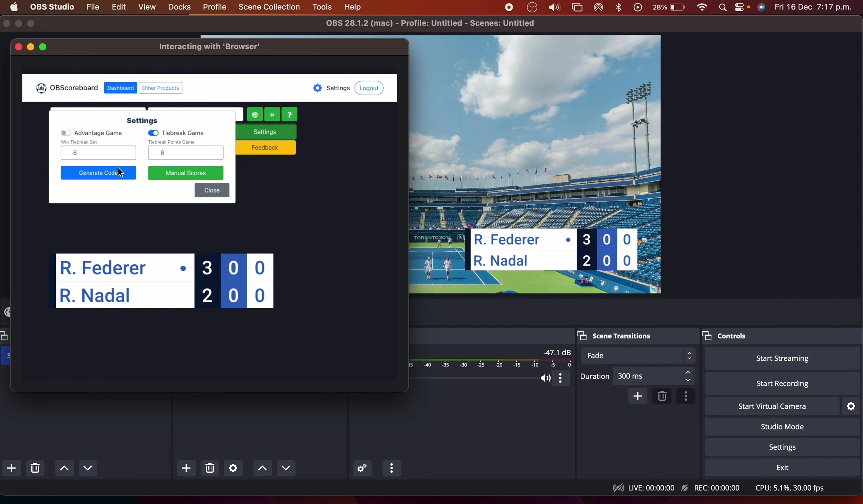This screenshot has width=863, height=504.
Task: Open source properties with the gear icon
Action: coord(233,468)
